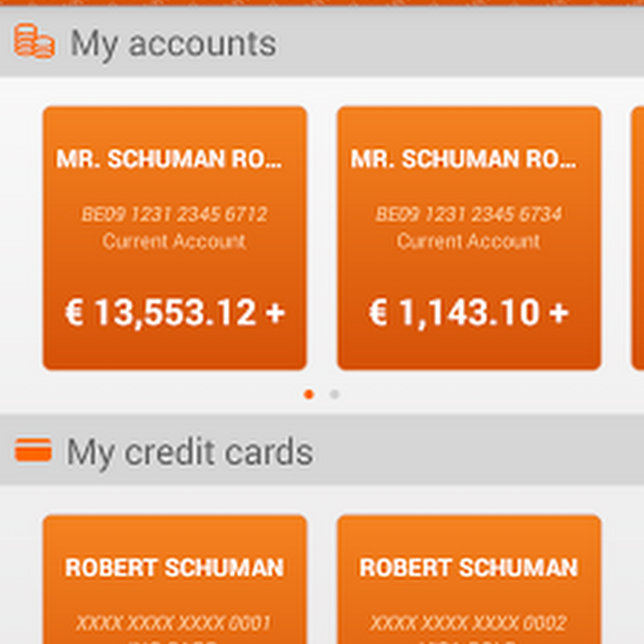Viewport: 644px width, 644px height.
Task: Switch to the second accounts page dot
Action: [334, 394]
